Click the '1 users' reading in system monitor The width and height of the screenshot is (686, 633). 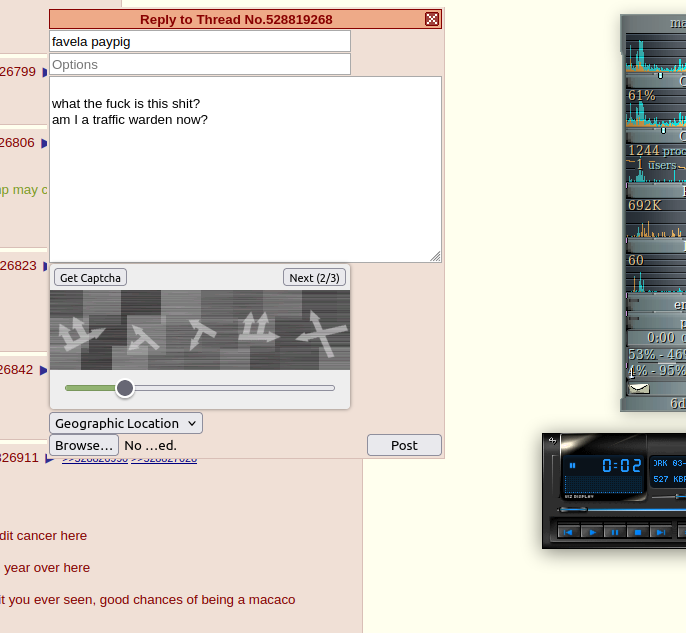coord(656,165)
